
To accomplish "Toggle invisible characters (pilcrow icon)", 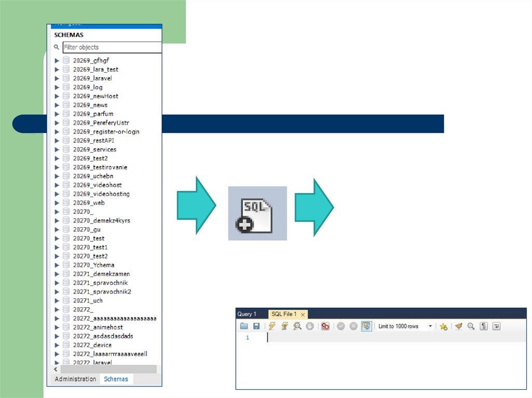I will point(484,326).
